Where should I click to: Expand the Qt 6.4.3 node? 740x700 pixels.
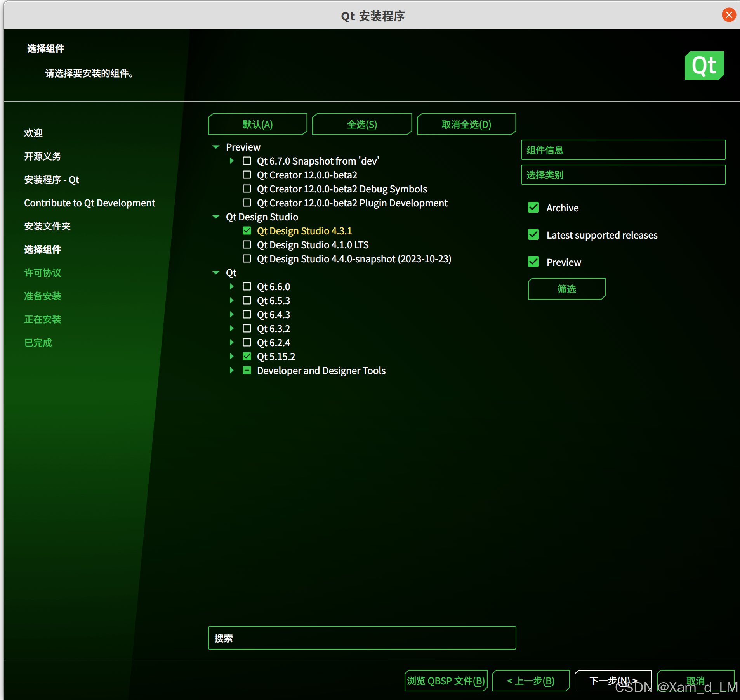(x=231, y=314)
